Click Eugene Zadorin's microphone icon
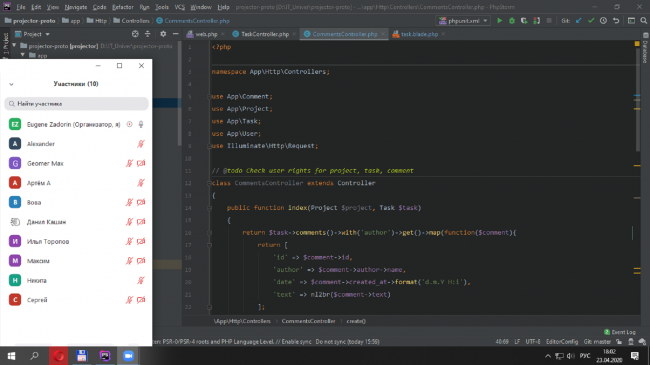 (141, 124)
